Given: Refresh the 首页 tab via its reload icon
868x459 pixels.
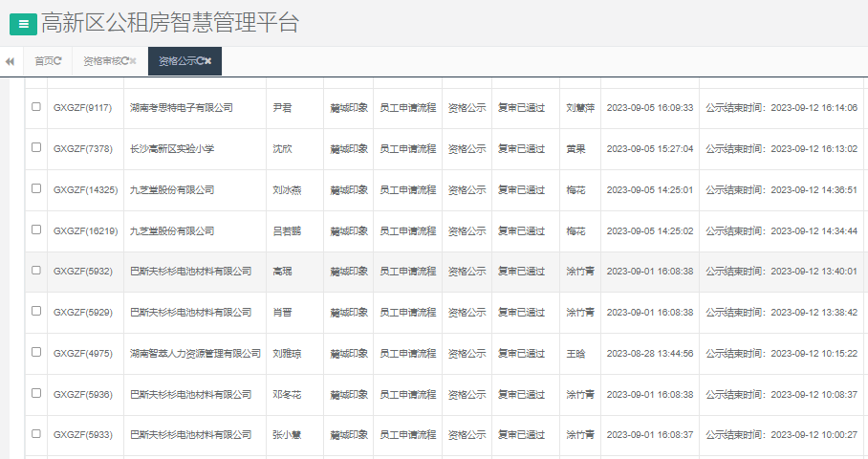Looking at the screenshot, I should 58,61.
